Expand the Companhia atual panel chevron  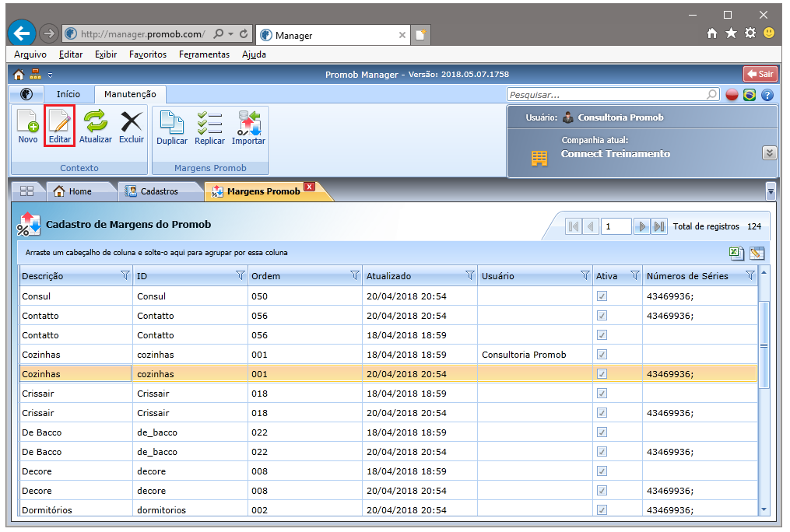[769, 153]
